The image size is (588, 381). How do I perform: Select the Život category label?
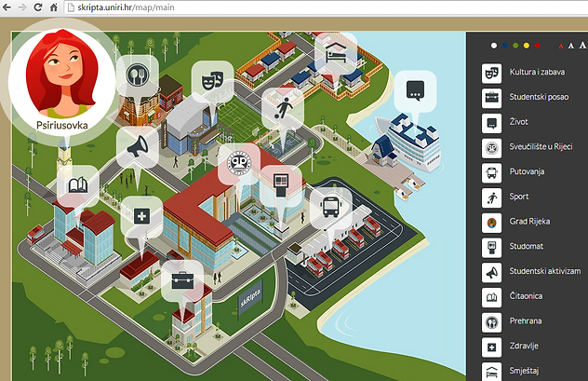click(x=518, y=122)
